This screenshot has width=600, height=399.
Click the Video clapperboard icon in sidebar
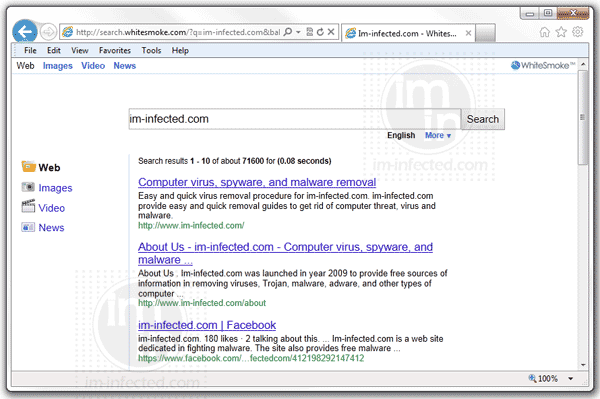(28, 206)
